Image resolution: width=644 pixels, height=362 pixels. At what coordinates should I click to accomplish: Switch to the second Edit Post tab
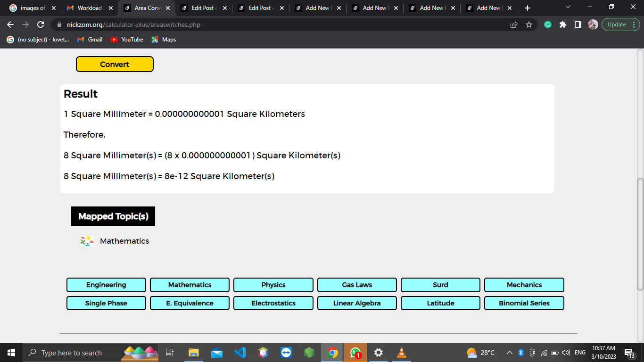[x=261, y=8]
